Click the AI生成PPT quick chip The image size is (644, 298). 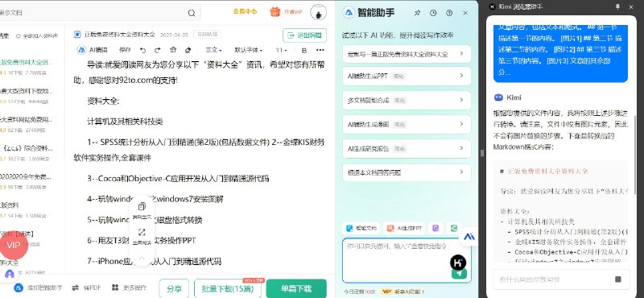pos(404,228)
